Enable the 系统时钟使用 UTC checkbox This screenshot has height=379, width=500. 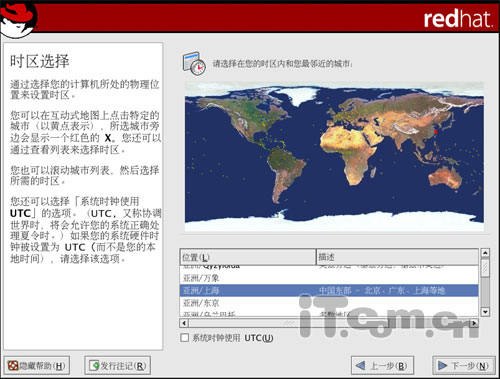coord(184,338)
